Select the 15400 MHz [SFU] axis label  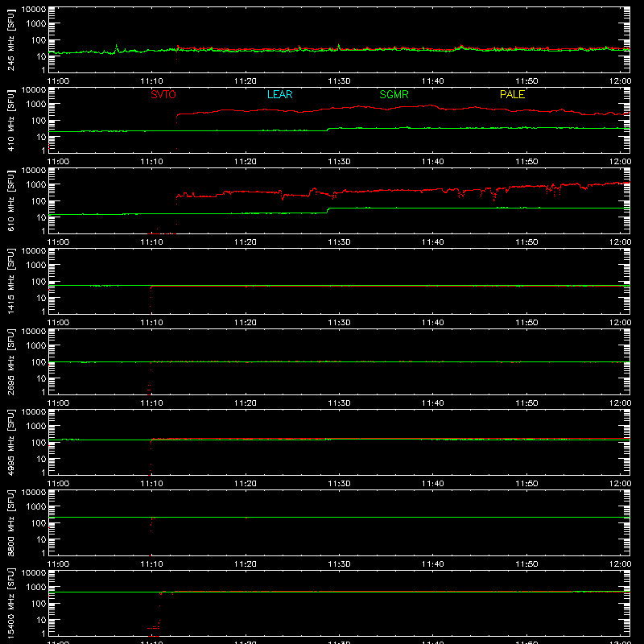pyautogui.click(x=11, y=603)
